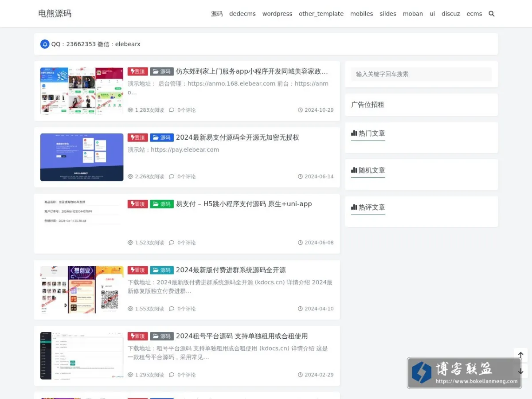Open the sildes navigation menu item

point(388,14)
